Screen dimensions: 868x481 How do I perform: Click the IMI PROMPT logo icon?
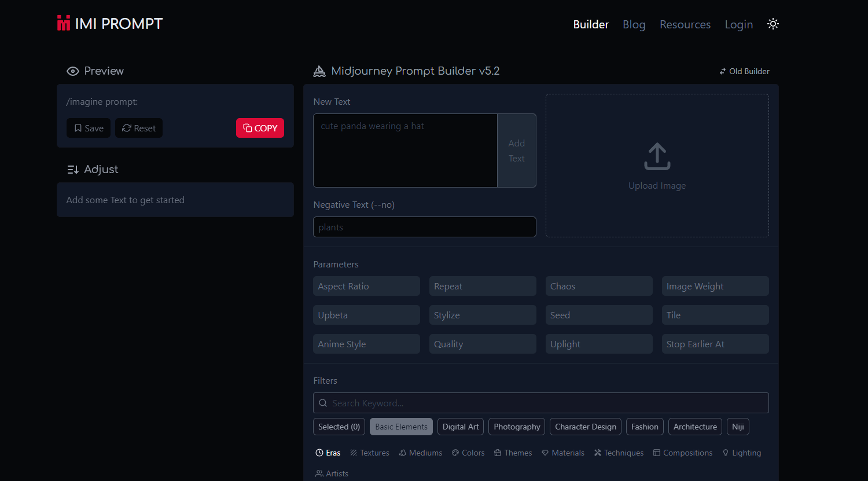pyautogui.click(x=64, y=23)
